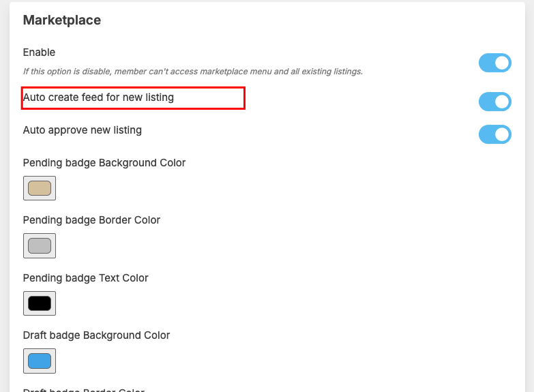This screenshot has width=534, height=392.
Task: Select the Auto create feed for new listing label
Action: pos(98,97)
